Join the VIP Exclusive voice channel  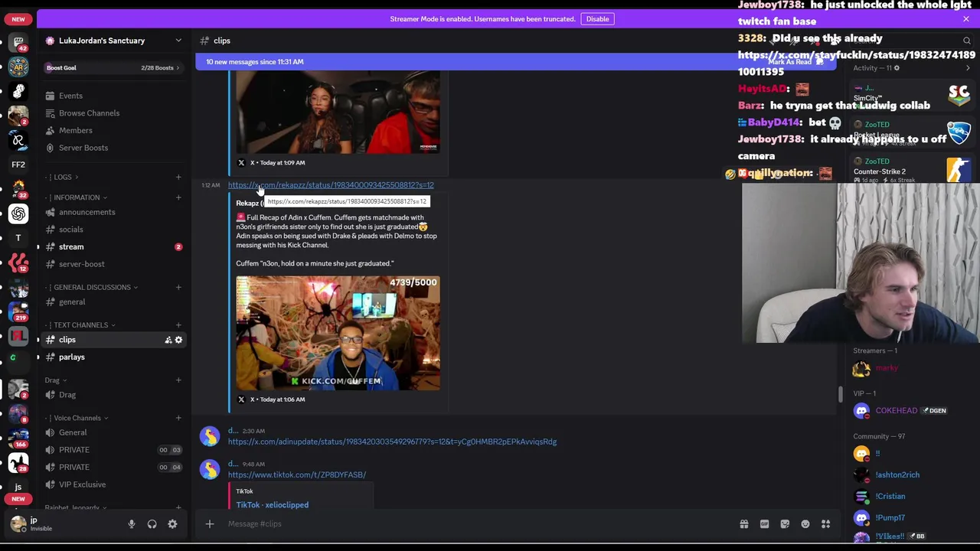point(113,484)
